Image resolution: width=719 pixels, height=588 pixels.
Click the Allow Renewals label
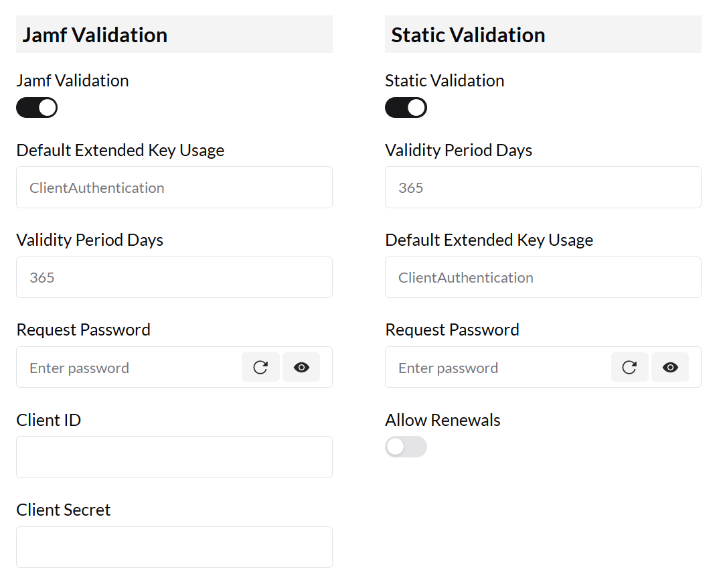tap(443, 421)
